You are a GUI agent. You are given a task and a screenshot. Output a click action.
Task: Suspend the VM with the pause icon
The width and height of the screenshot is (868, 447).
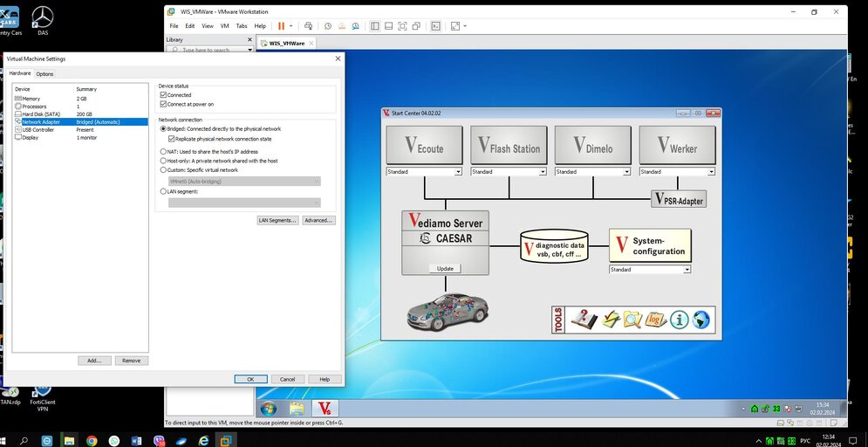pos(281,26)
